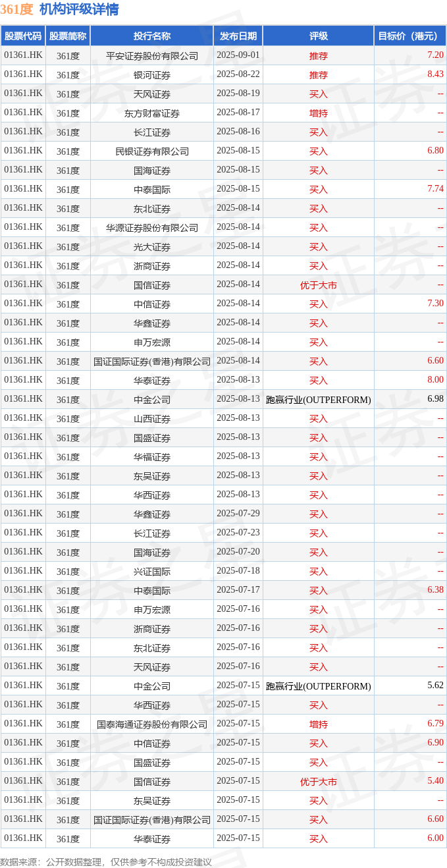Click target price 8.00

pos(435,380)
